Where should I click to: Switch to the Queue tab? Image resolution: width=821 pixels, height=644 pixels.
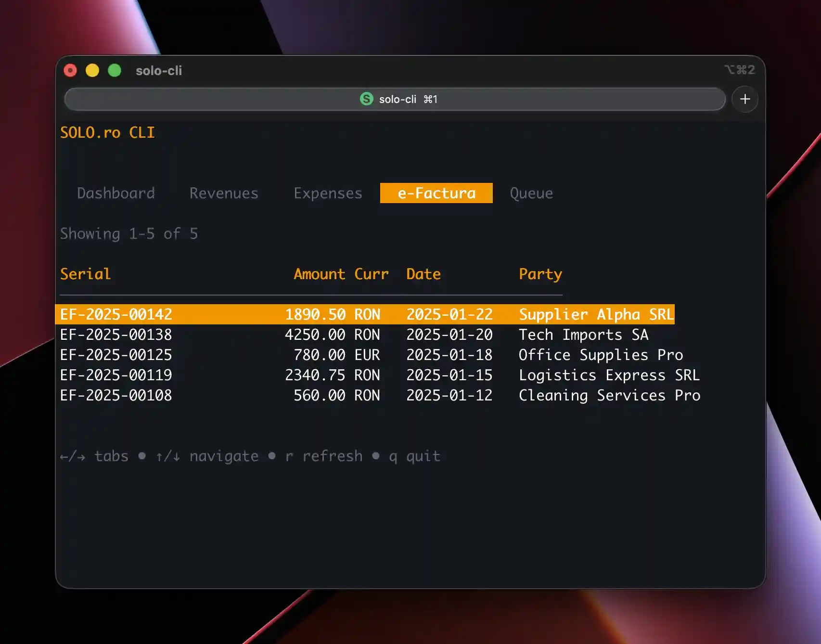pyautogui.click(x=531, y=193)
